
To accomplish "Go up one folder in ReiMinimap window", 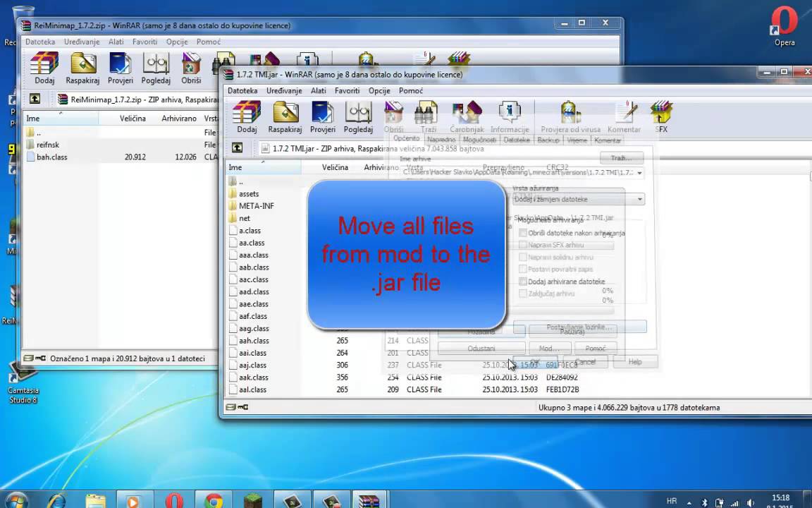I will click(35, 99).
